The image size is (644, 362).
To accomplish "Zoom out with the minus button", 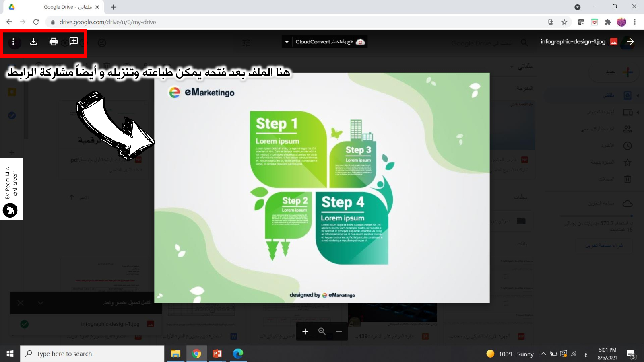I will tap(339, 331).
